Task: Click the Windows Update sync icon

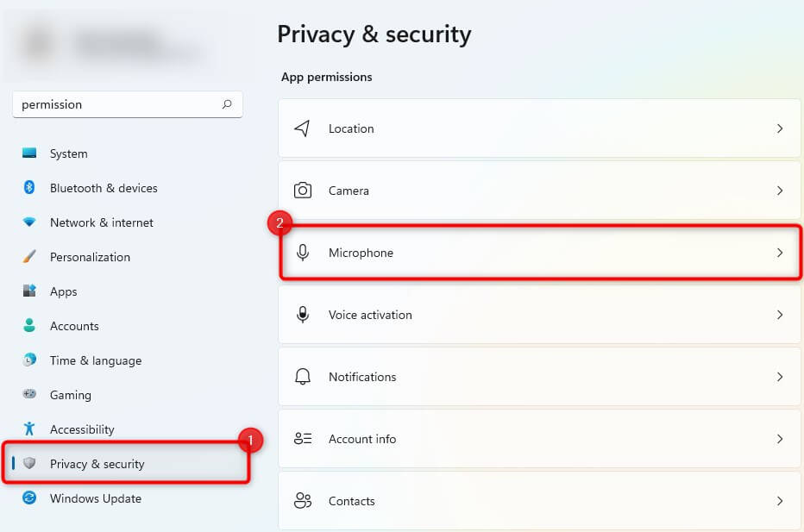Action: [x=29, y=498]
